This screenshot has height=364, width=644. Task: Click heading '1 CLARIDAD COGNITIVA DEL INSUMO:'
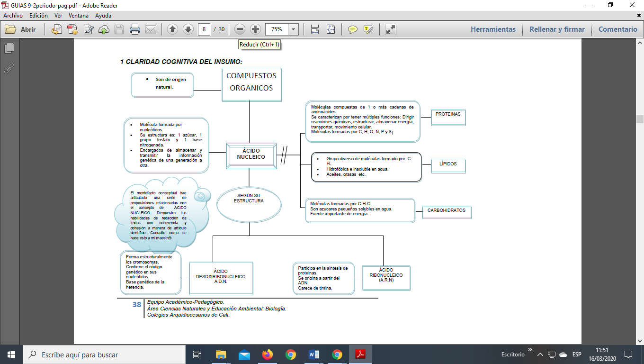[181, 62]
